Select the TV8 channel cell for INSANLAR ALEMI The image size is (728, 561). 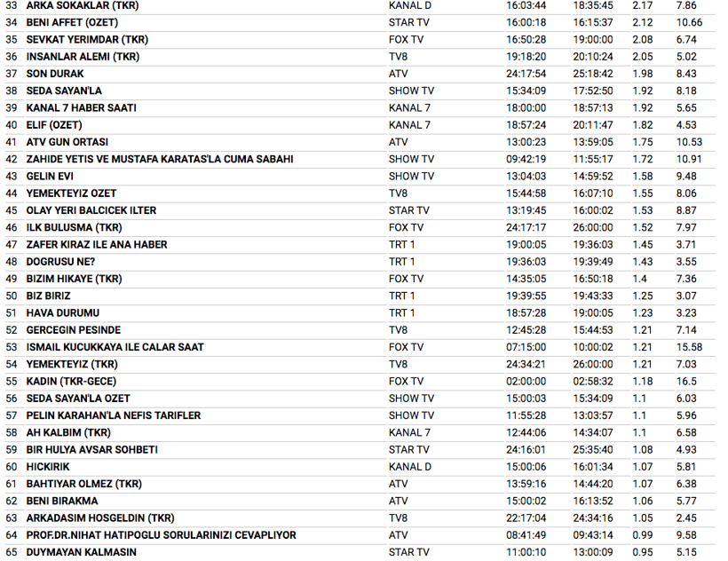pos(399,57)
